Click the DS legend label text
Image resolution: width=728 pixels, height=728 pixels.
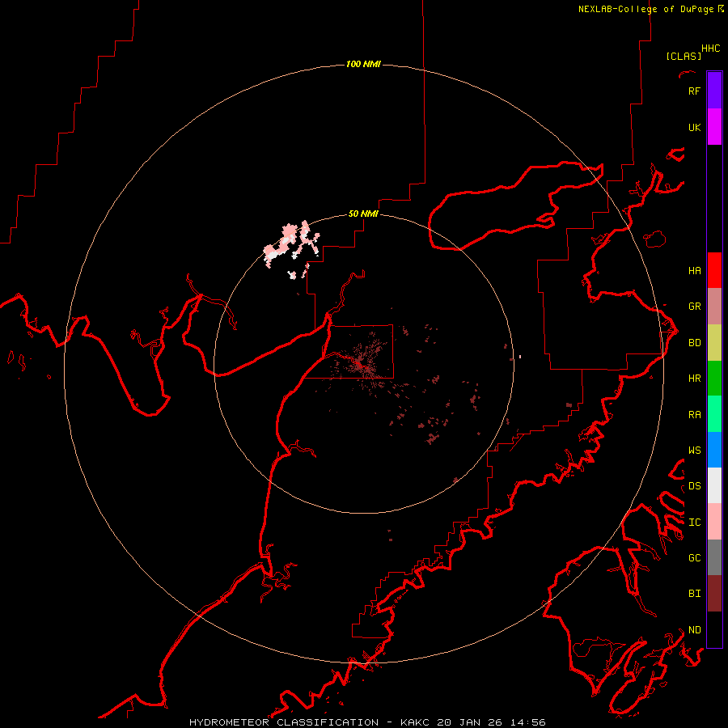point(694,485)
